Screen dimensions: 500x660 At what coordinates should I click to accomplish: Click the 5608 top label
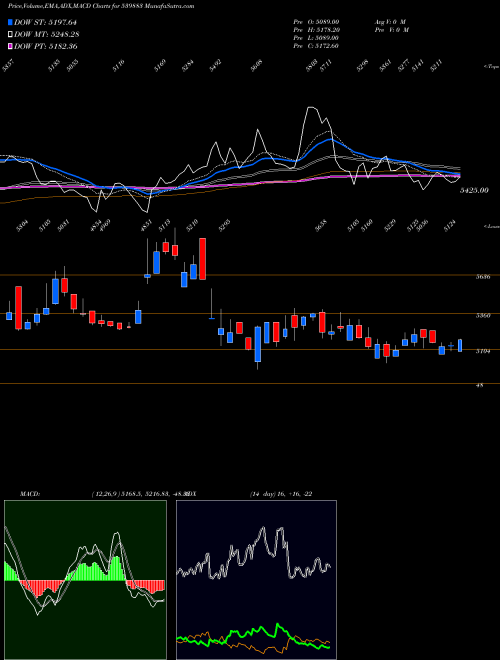[257, 66]
